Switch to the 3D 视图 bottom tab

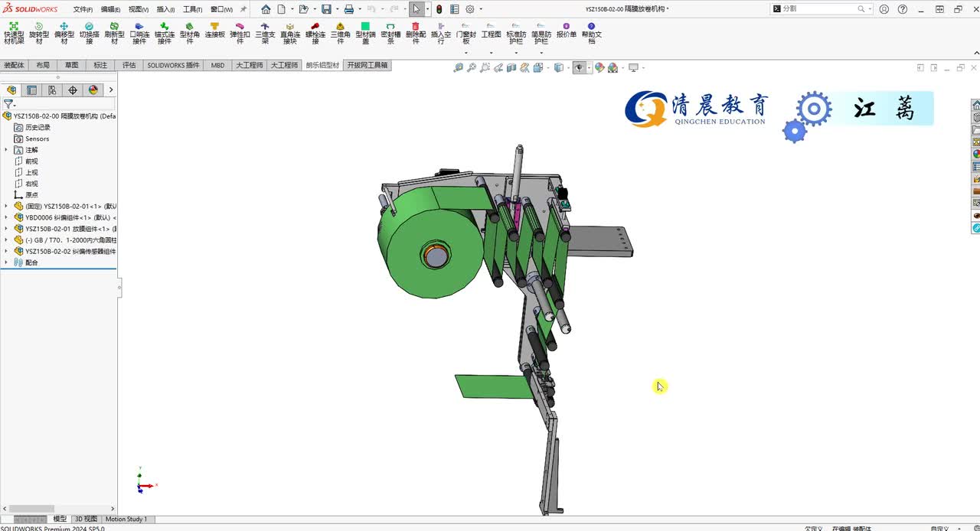click(86, 519)
